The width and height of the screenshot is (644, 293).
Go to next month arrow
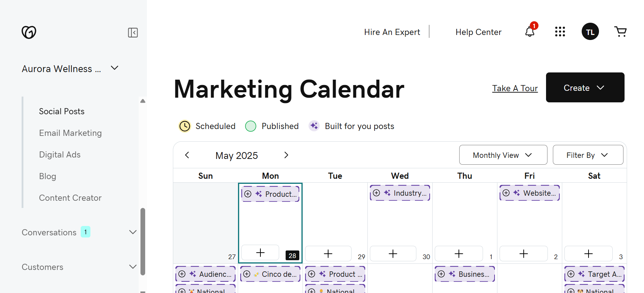pos(286,155)
